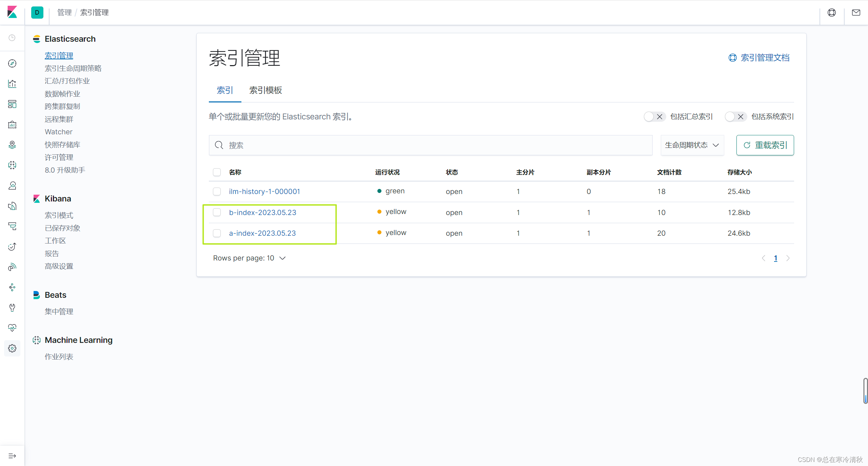Open the Graph icon in sidebar
The width and height of the screenshot is (868, 466).
12,287
